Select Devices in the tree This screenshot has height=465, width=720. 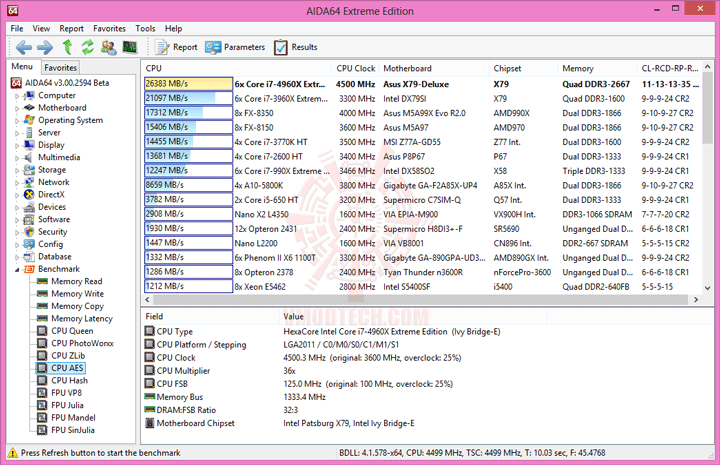pos(52,207)
